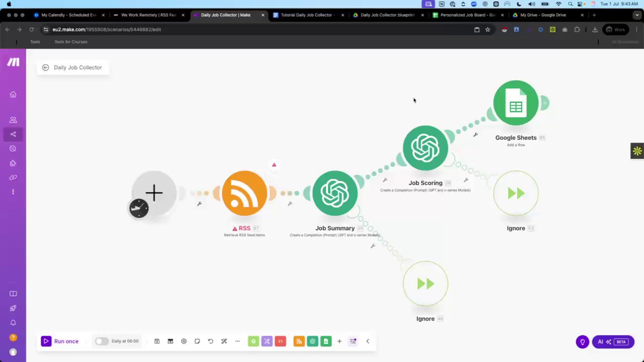The image size is (644, 362).
Task: Open the wrench filter between RSS and Job Summary
Action: pos(290,204)
